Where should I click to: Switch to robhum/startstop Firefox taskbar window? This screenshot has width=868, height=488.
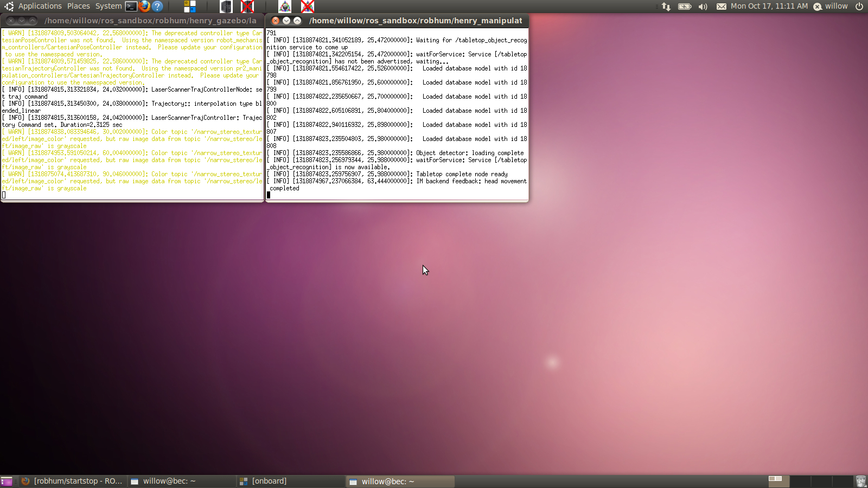click(73, 481)
